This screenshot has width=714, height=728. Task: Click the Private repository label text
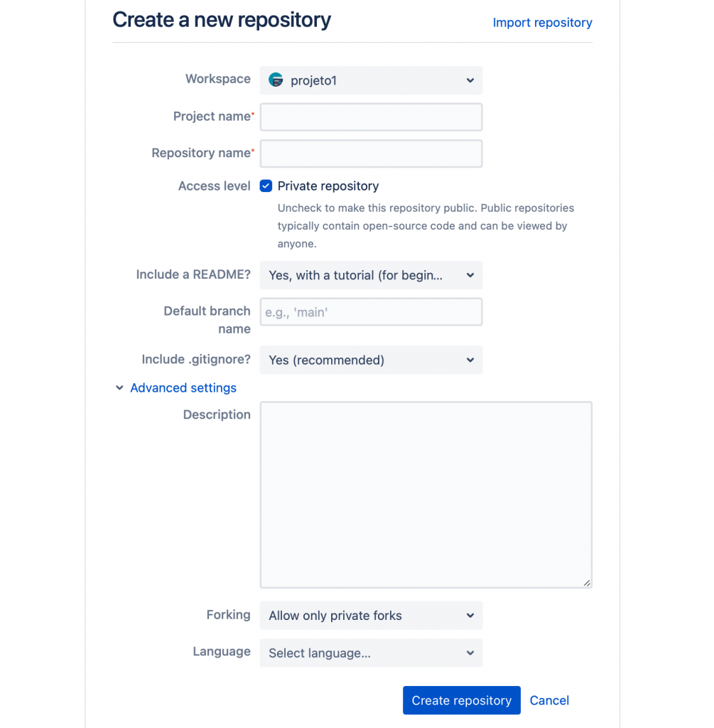(x=328, y=186)
